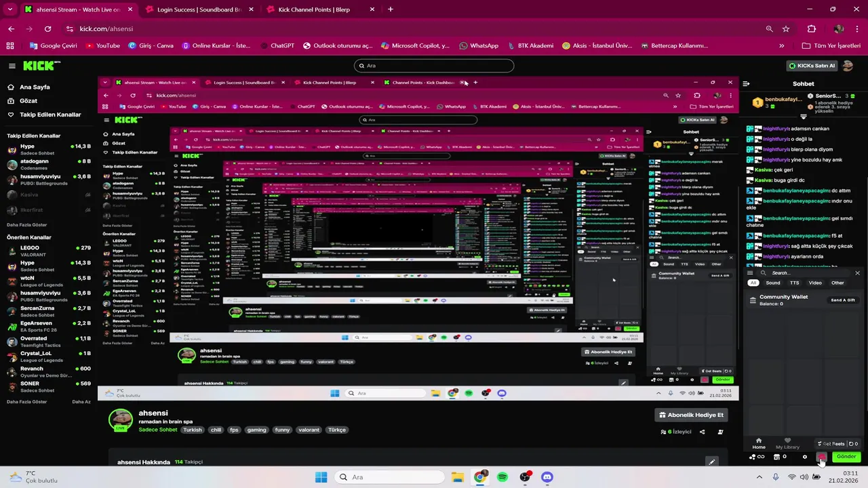Image resolution: width=868 pixels, height=488 pixels.
Task: Open Tüm Yer İşaretleri bookmarks folder
Action: point(831,45)
